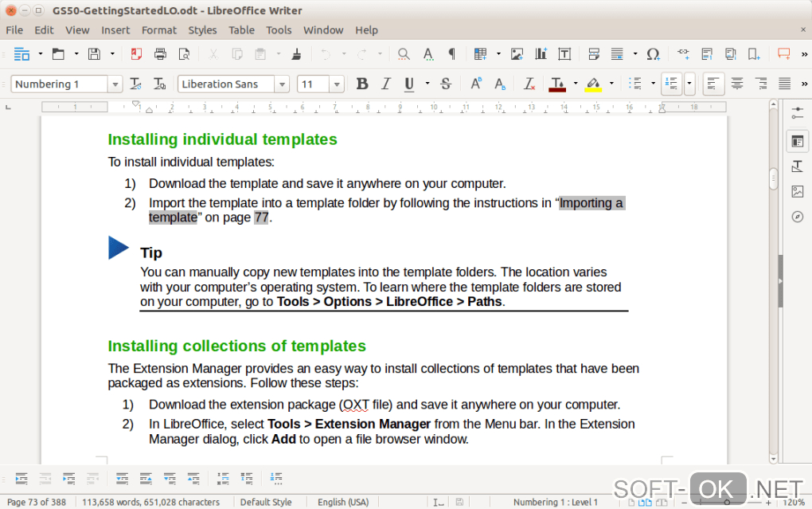Click the Clone Formatting paintbrush icon
The image size is (812, 509).
[296, 54]
